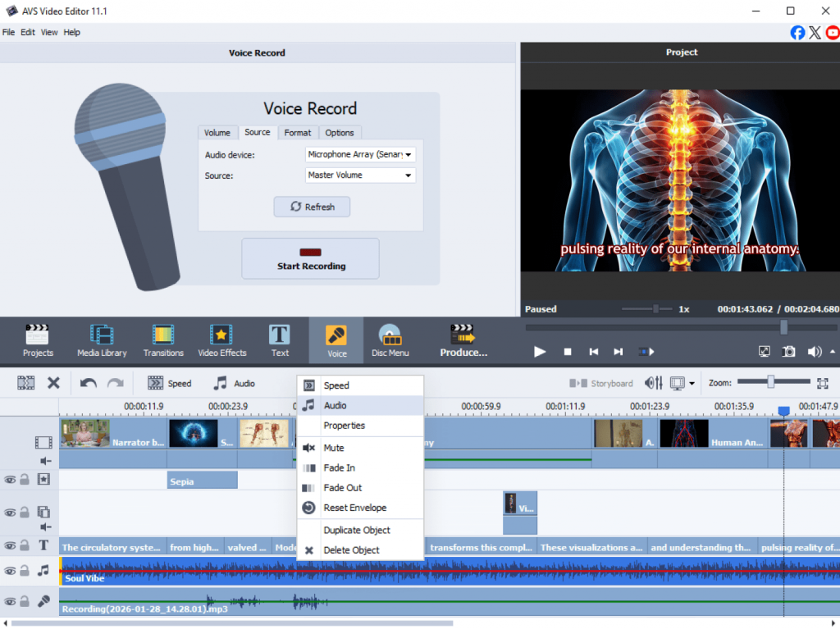Hide the Soul Vibe music track
The image size is (840, 629).
(x=10, y=570)
